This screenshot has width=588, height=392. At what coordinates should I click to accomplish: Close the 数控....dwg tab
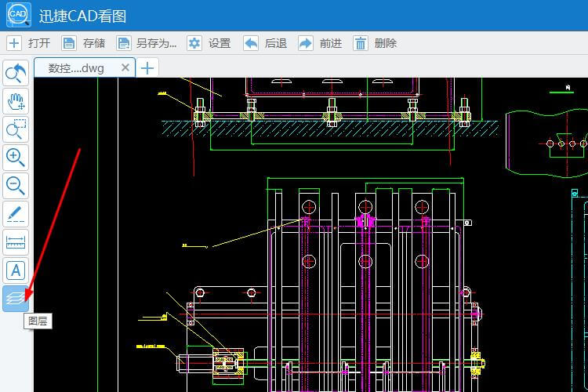[125, 67]
